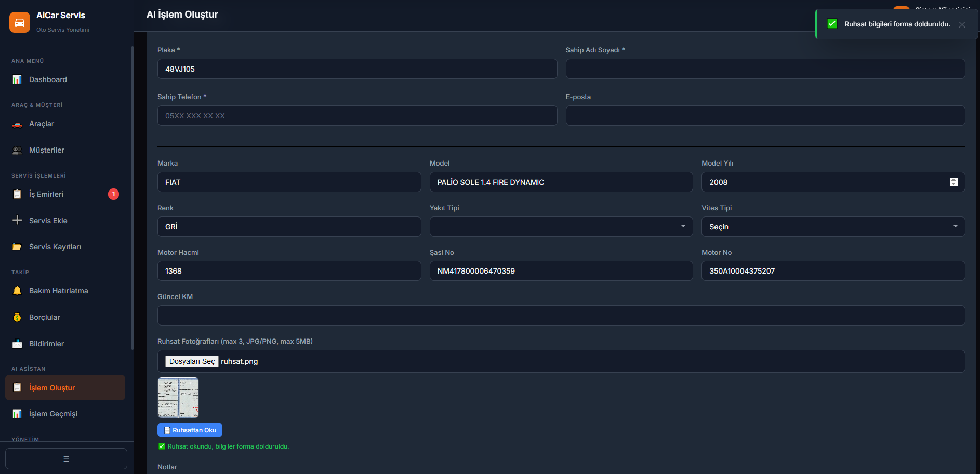The width and height of the screenshot is (980, 474).
Task: Click the Marka field showing FIAT
Action: 289,182
